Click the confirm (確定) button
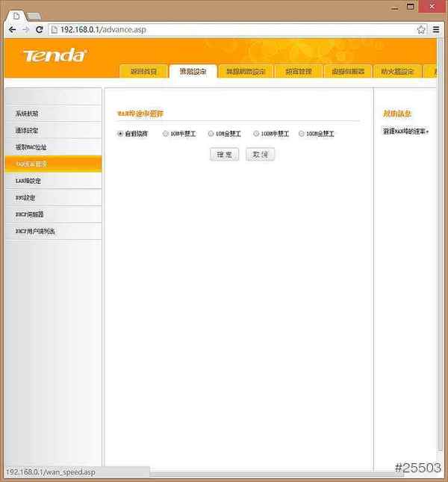This screenshot has width=448, height=482. [x=224, y=154]
